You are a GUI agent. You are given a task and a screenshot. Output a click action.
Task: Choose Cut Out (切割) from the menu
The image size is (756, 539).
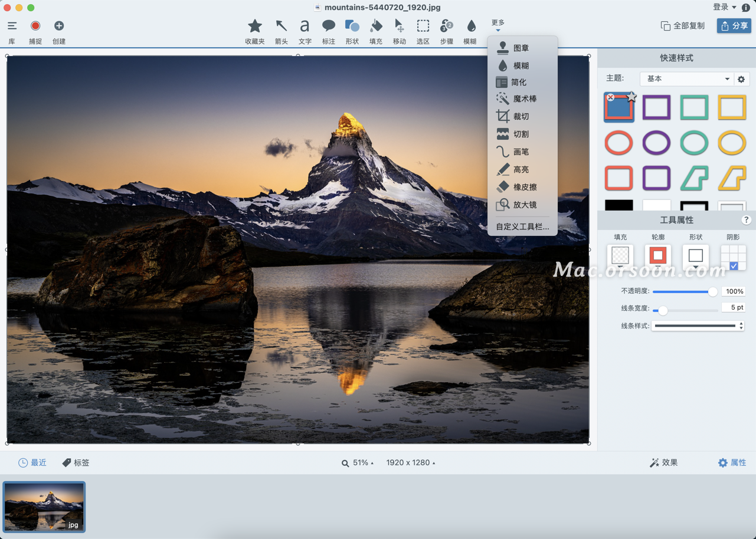click(522, 134)
